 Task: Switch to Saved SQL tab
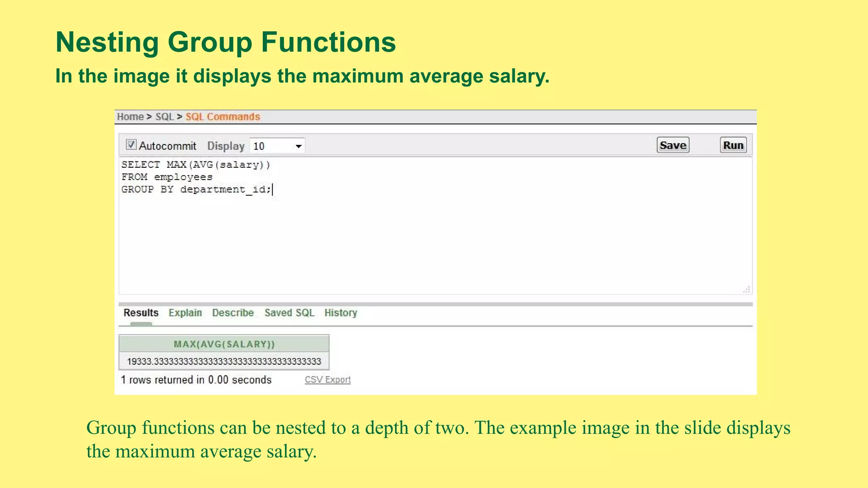point(289,313)
